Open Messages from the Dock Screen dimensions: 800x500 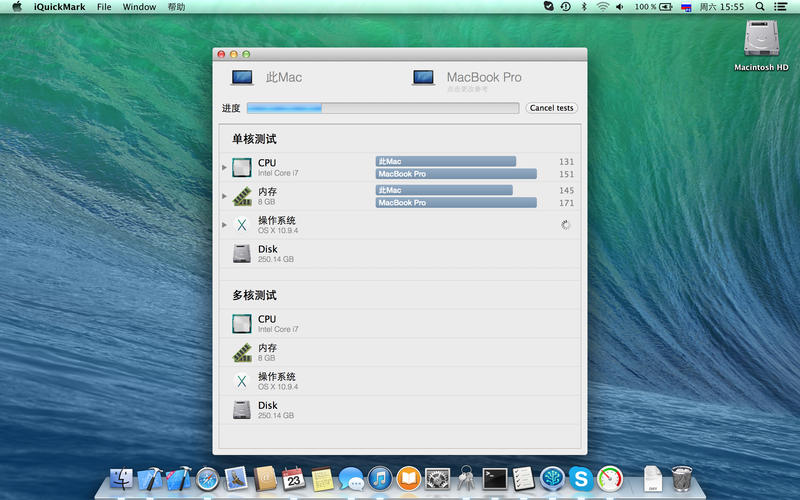(351, 480)
